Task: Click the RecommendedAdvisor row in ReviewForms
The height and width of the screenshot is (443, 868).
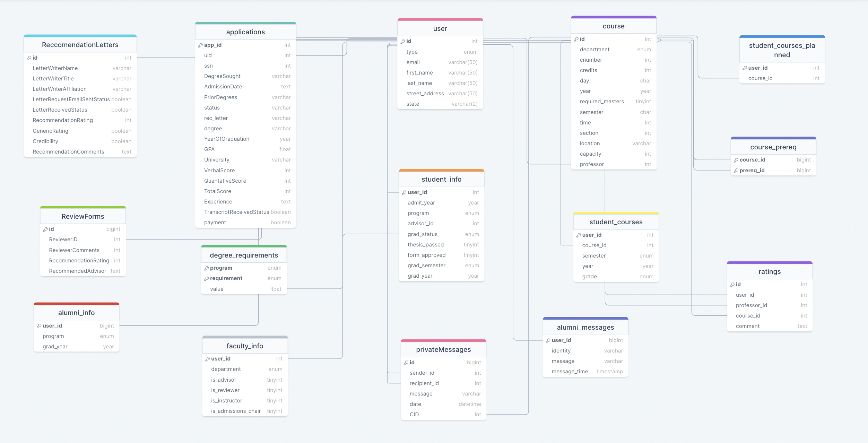Action: tap(83, 271)
